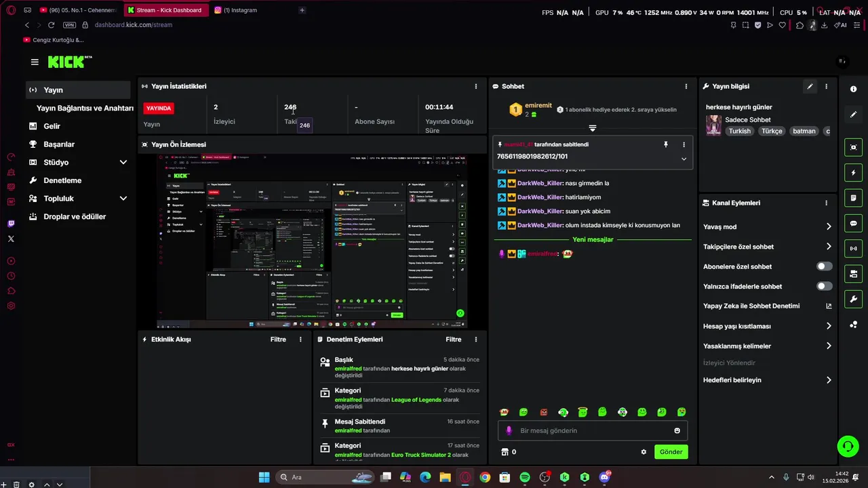
Task: Open Spotify from the Windows taskbar
Action: 524,477
